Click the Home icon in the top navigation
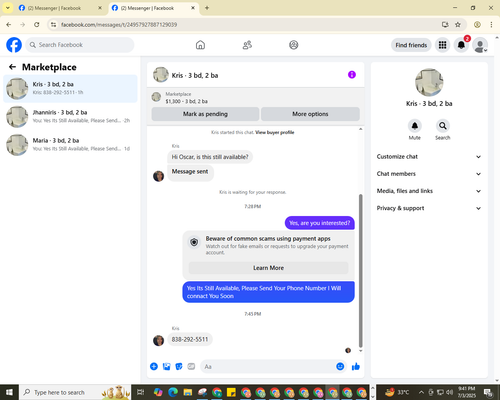 click(200, 45)
